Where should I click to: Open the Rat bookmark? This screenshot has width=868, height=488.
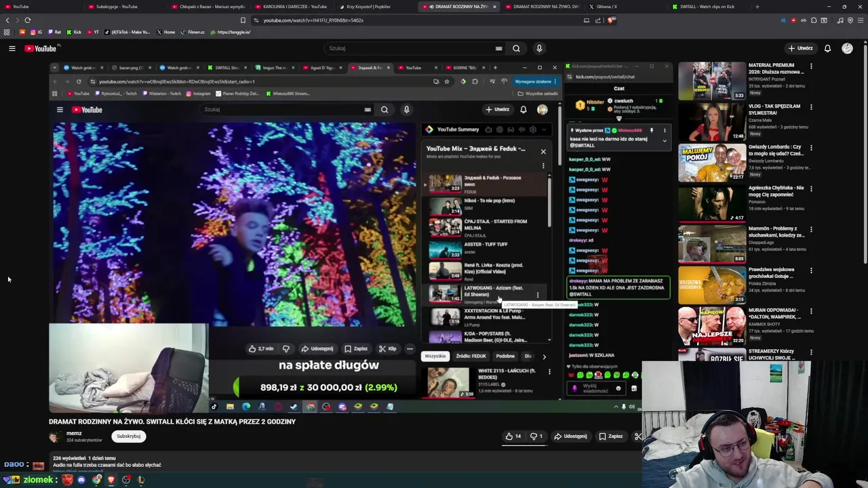click(x=54, y=32)
